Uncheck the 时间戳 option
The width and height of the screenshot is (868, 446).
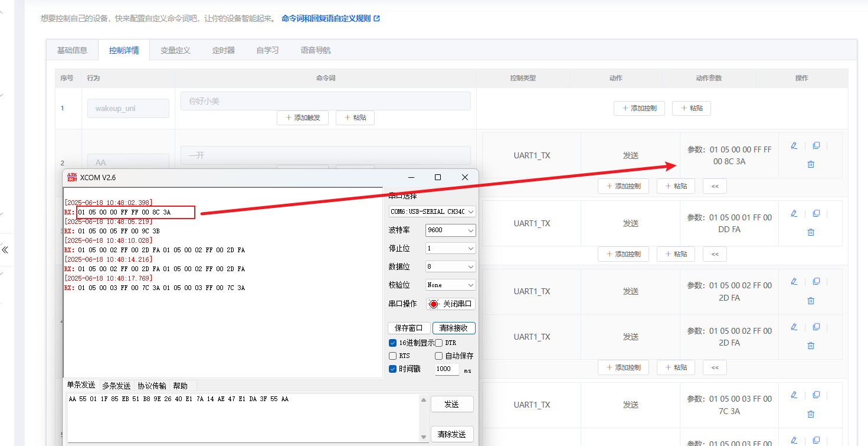point(392,369)
